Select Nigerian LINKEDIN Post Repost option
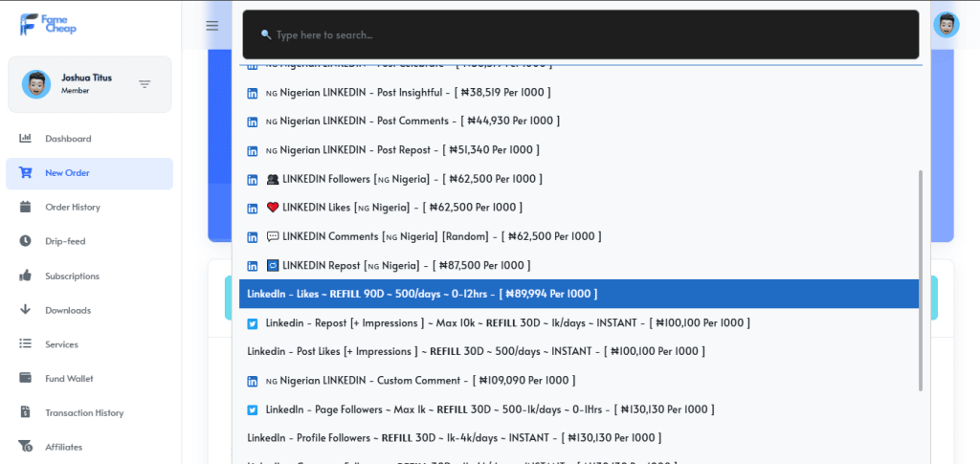 tap(579, 150)
